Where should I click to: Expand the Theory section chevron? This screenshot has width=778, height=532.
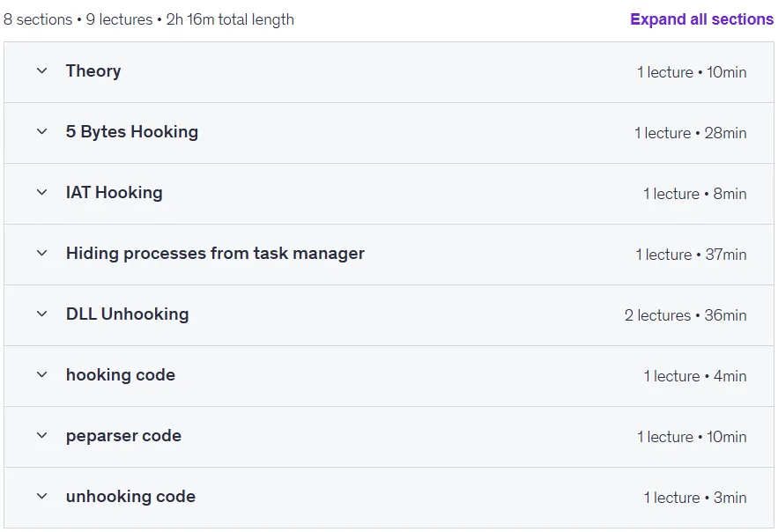(42, 70)
